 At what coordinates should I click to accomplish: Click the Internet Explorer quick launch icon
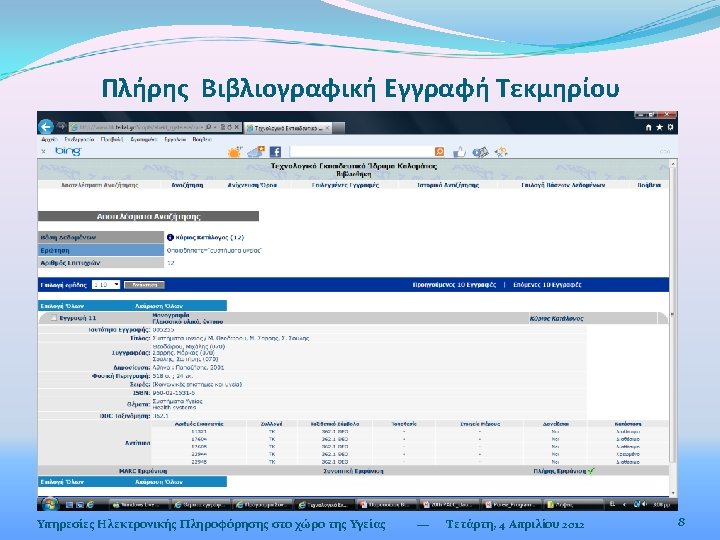click(90, 505)
